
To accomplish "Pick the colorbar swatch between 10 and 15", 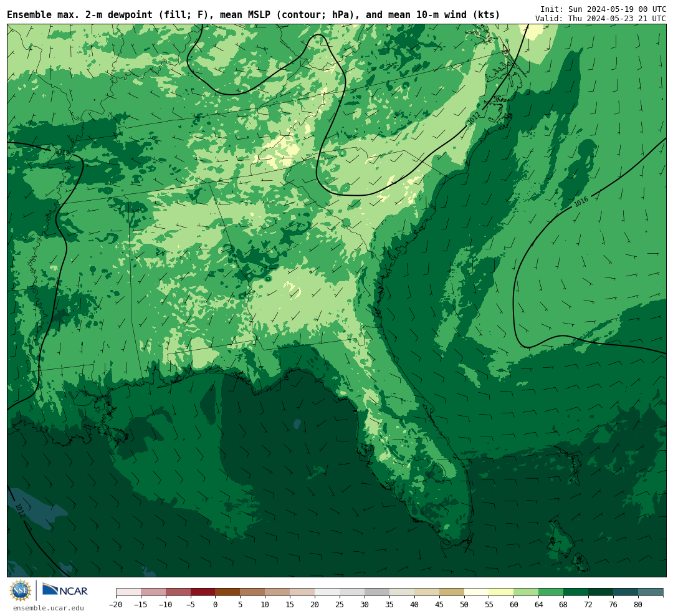I will [x=277, y=592].
